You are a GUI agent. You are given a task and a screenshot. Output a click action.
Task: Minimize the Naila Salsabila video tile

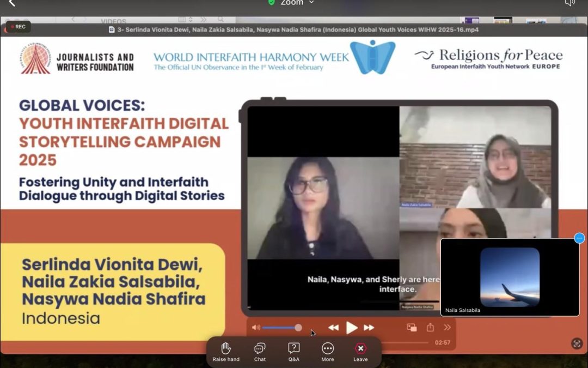click(x=579, y=238)
